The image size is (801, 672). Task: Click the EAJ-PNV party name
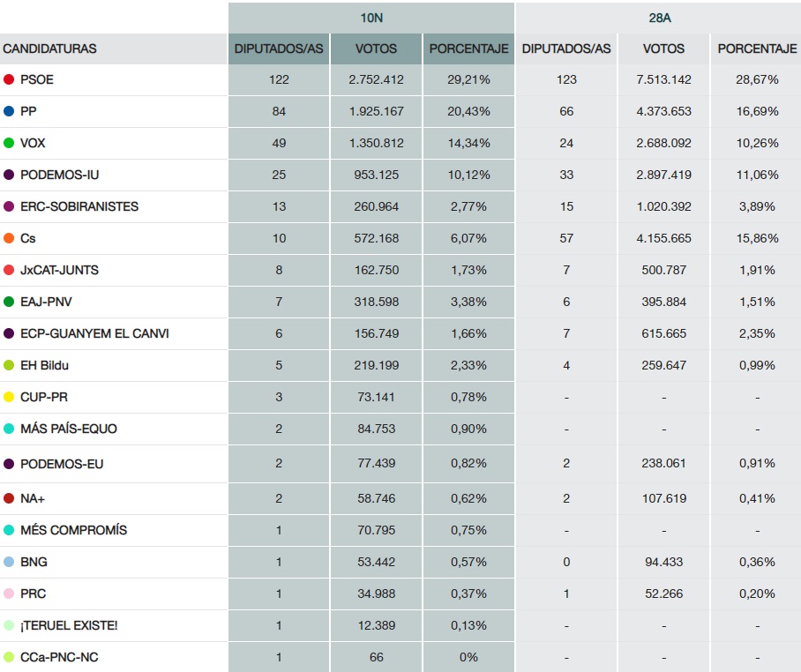(46, 302)
